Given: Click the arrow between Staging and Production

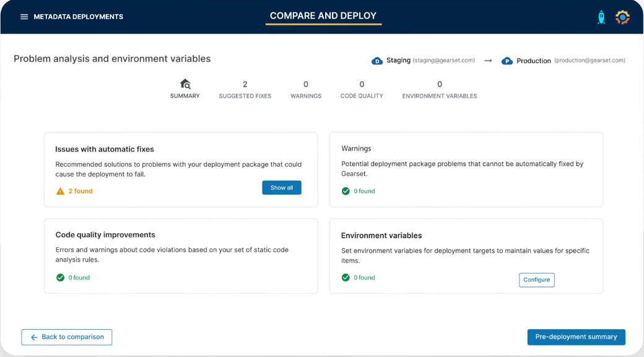Looking at the screenshot, I should [x=488, y=61].
